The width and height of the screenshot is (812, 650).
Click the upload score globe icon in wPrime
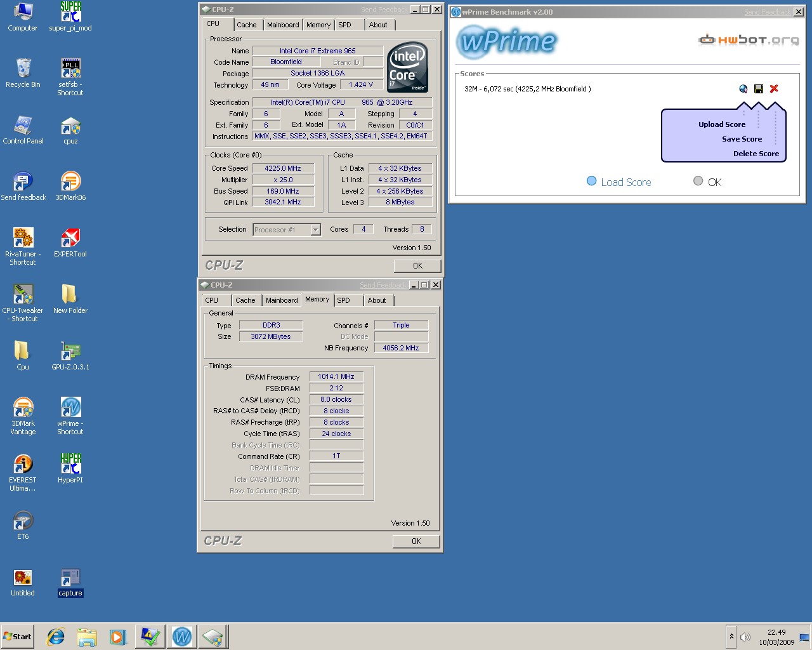pyautogui.click(x=743, y=89)
